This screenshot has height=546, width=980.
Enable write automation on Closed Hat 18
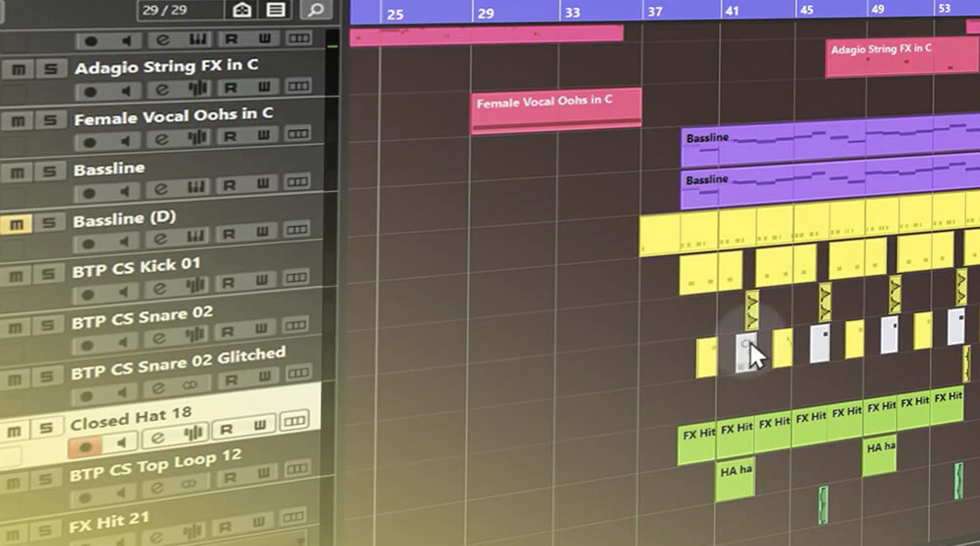click(260, 425)
